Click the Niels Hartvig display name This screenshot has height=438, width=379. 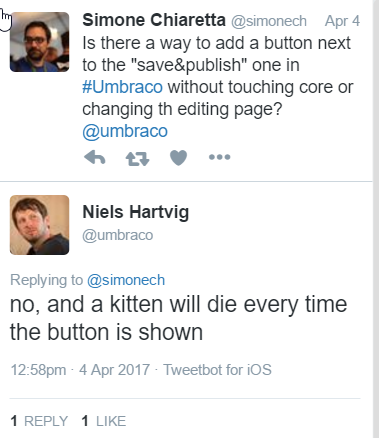point(136,212)
